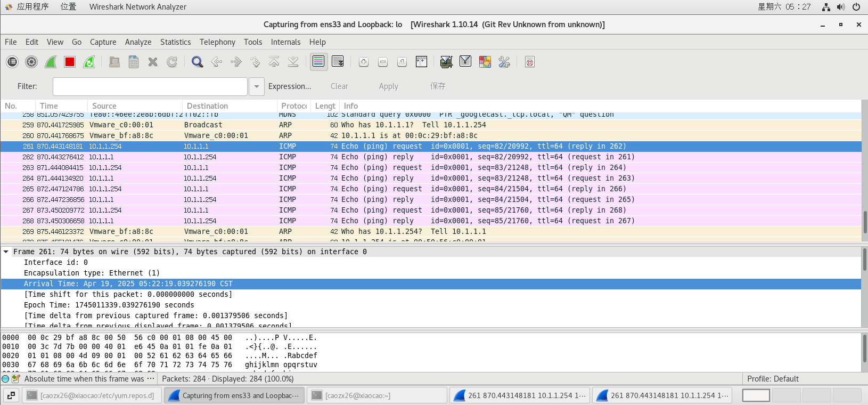868x405 pixels.
Task: Select the Epoch Time detail line
Action: click(431, 305)
